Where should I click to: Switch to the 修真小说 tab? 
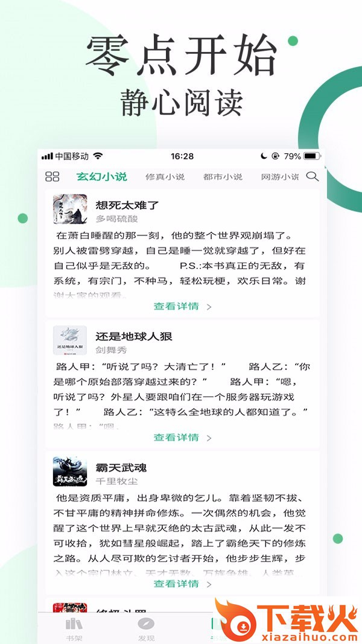pos(165,177)
